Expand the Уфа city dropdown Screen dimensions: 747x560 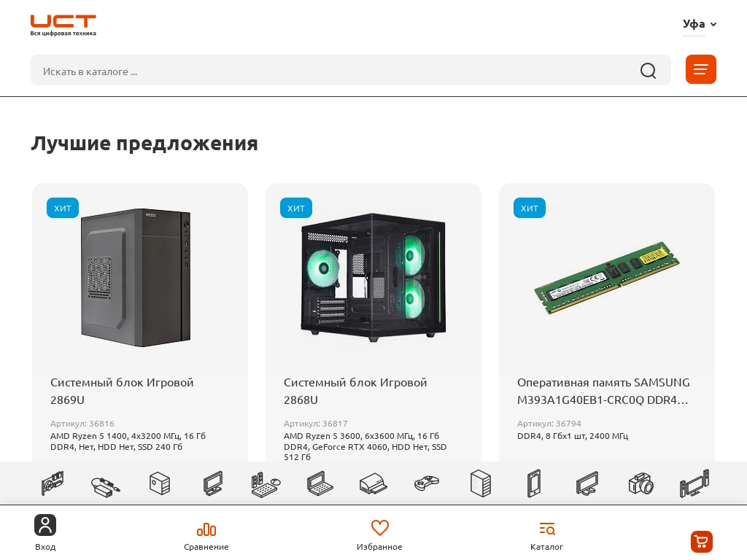click(700, 24)
